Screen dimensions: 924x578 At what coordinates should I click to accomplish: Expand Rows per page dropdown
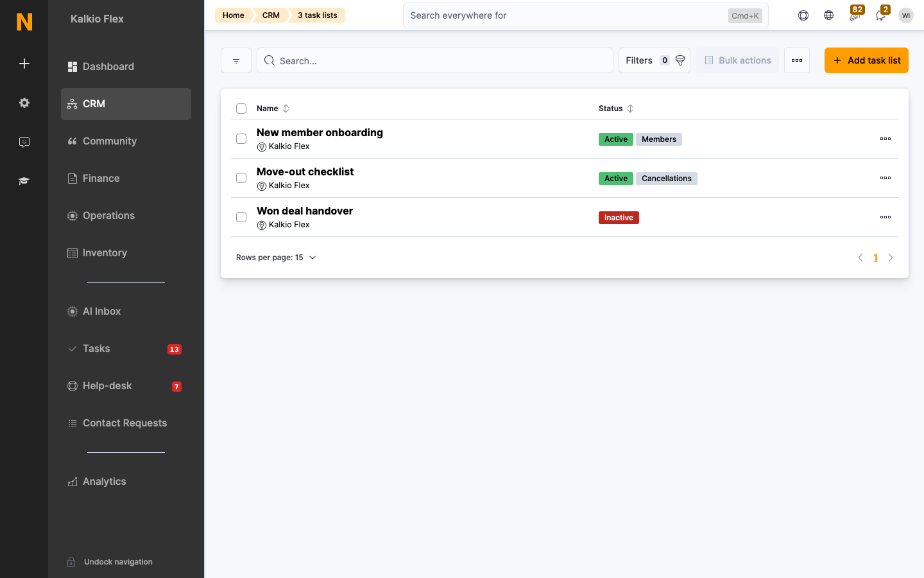point(276,258)
